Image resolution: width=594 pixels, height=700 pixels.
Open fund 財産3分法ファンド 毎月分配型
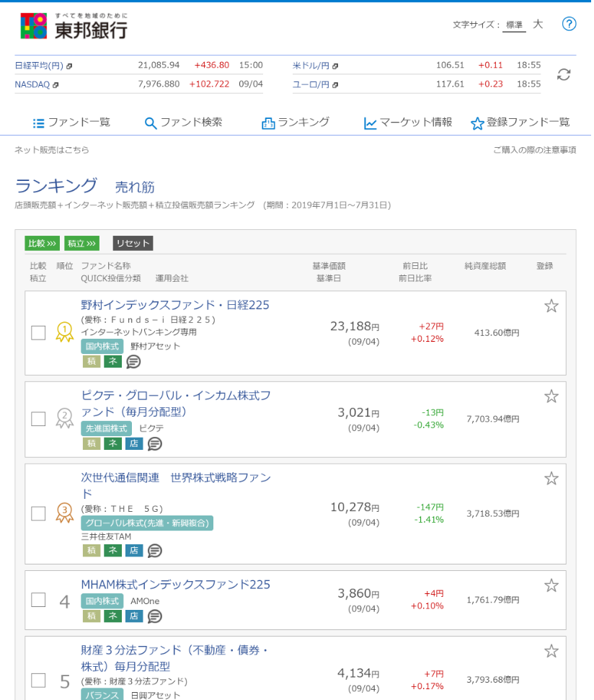coord(174,658)
